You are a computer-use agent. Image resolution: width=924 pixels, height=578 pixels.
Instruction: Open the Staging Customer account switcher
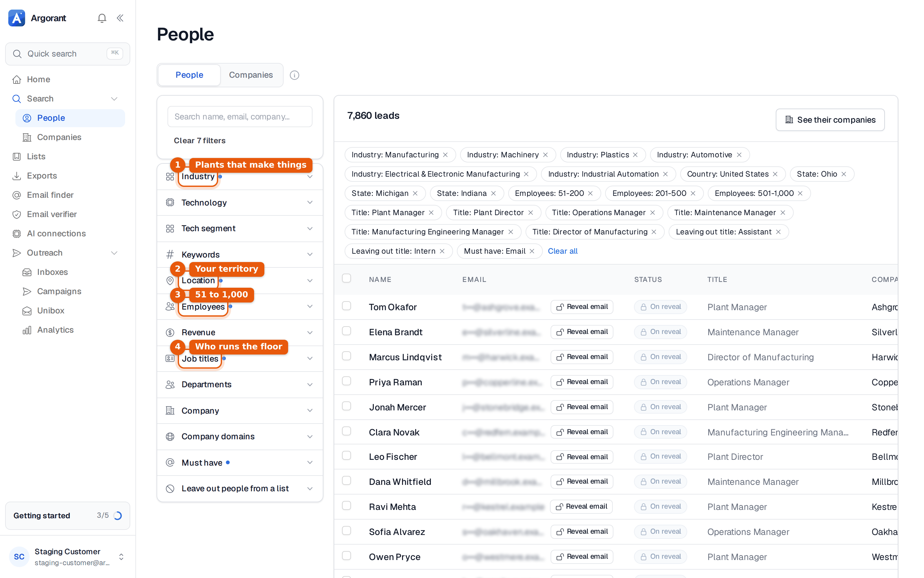[x=68, y=556]
